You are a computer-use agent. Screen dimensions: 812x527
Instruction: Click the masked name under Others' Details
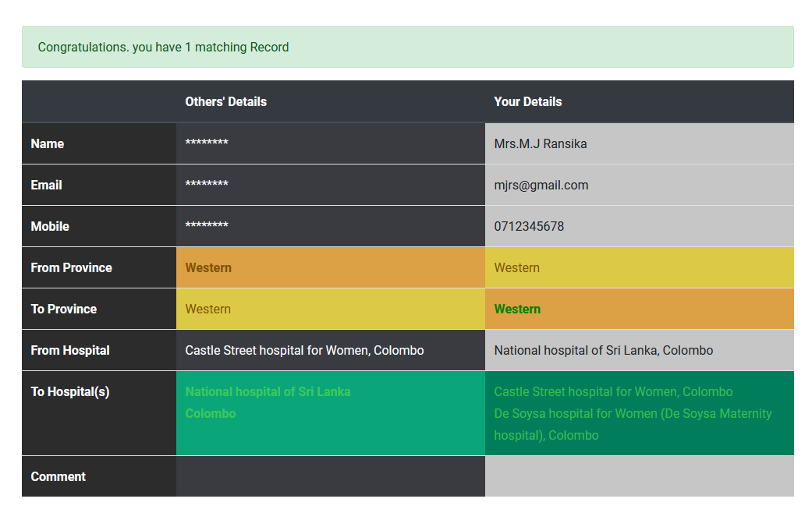point(207,143)
